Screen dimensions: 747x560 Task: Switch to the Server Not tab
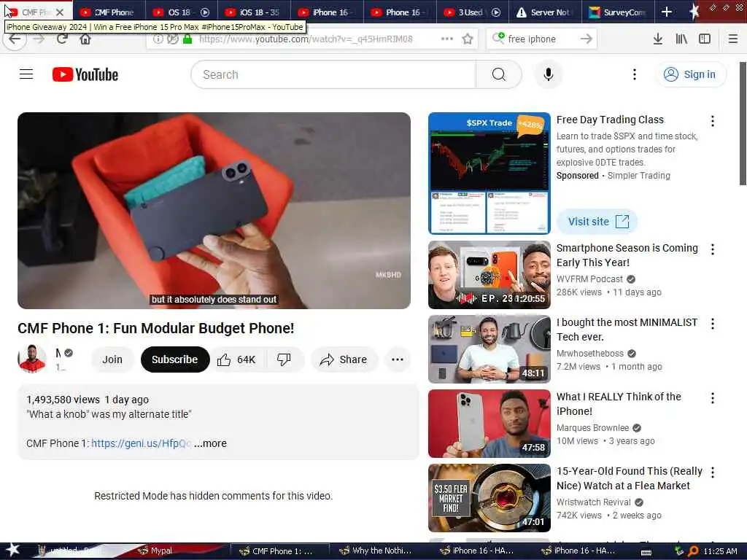545,12
